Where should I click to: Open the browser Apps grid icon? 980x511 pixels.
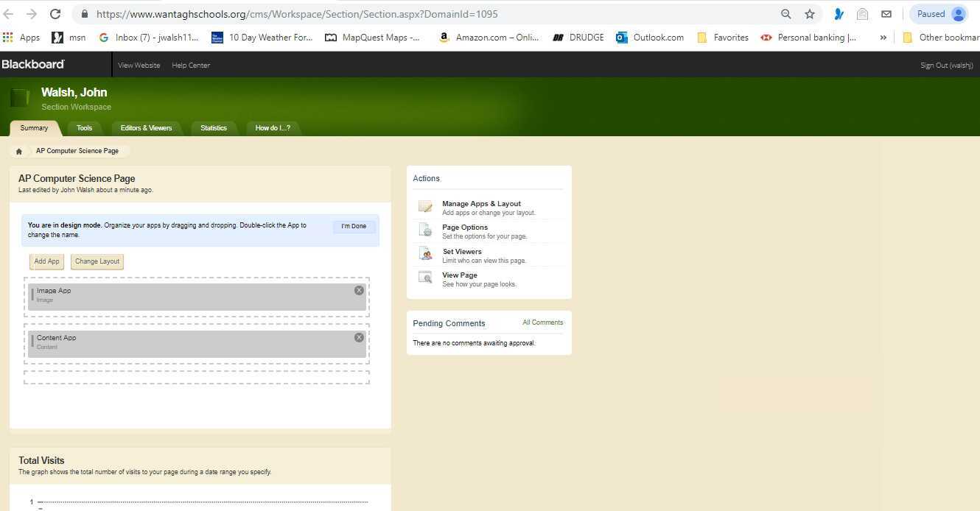click(7, 37)
